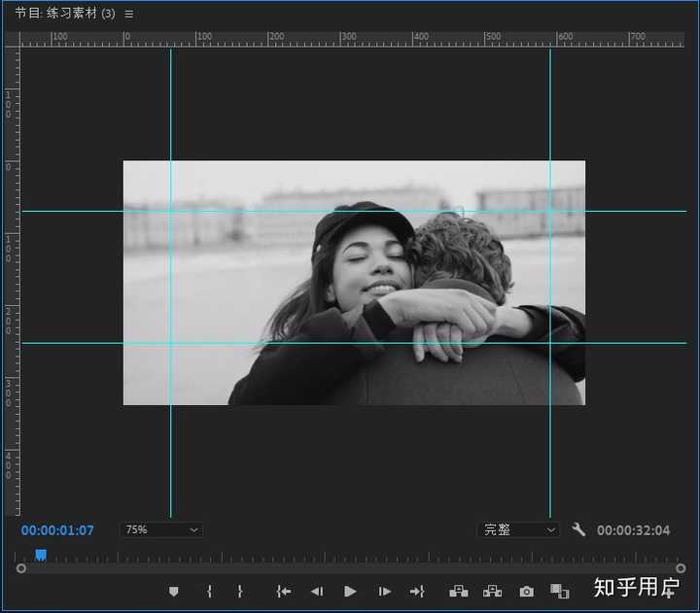Click the Add Marker button

[x=174, y=592]
